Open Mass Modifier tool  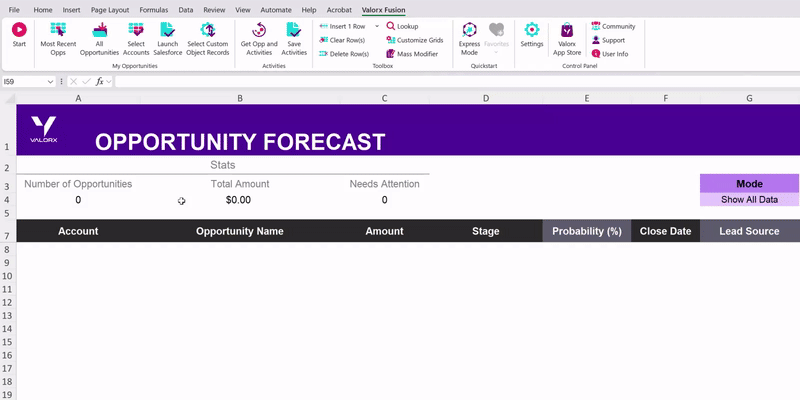(x=412, y=54)
